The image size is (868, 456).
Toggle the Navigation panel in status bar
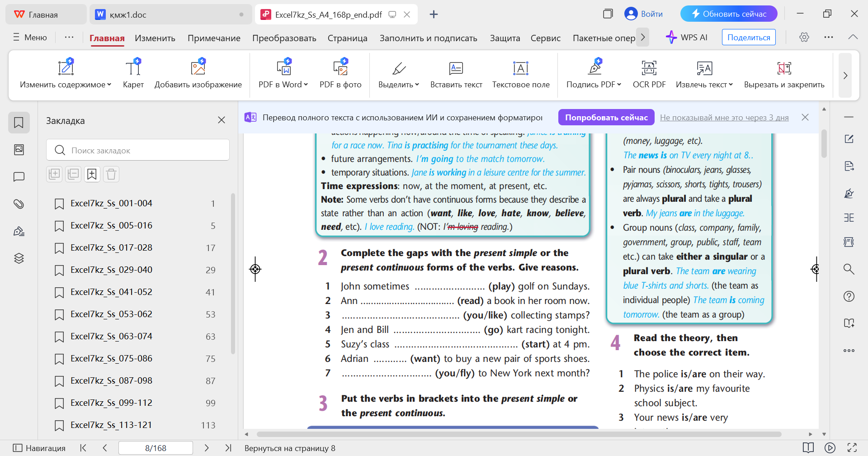(39, 448)
